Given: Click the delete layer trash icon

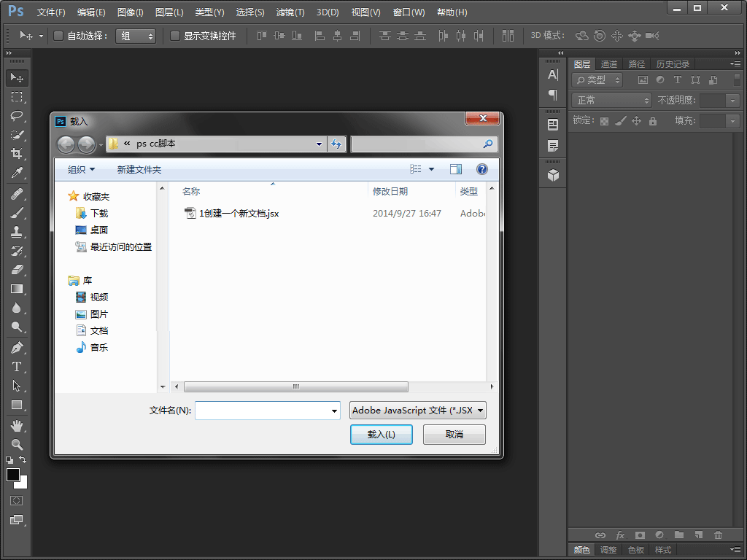Looking at the screenshot, I should coord(718,534).
